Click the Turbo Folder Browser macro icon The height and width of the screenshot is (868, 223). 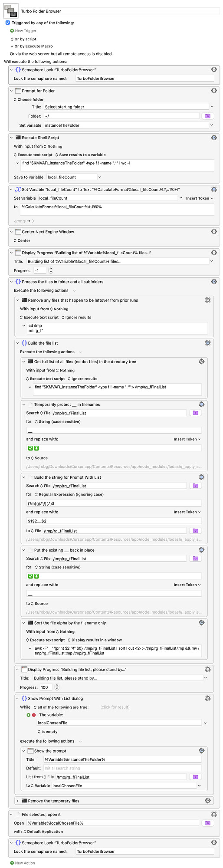[x=10, y=11]
